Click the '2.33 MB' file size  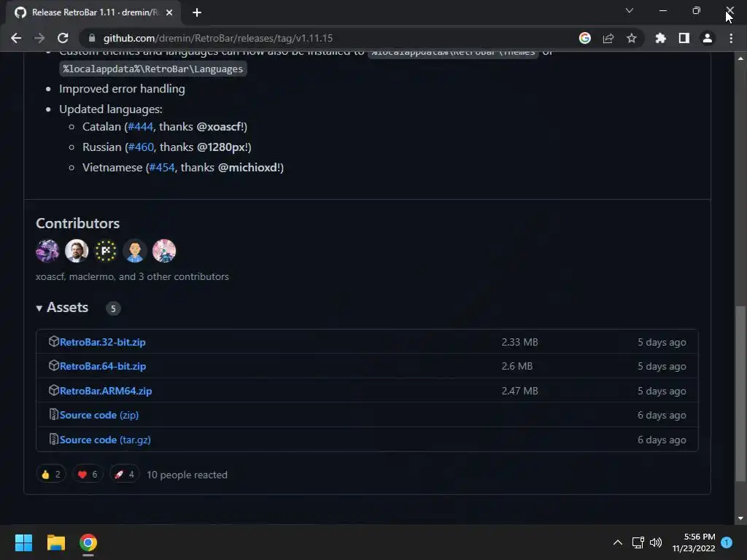click(519, 342)
